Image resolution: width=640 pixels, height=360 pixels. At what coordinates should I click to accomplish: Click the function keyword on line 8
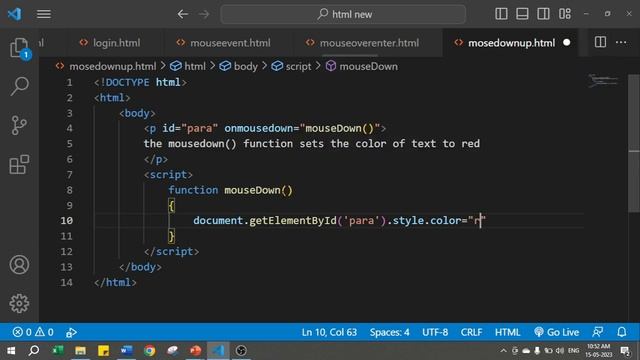click(x=193, y=190)
